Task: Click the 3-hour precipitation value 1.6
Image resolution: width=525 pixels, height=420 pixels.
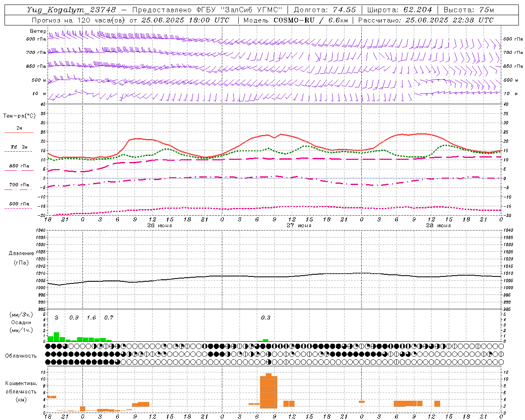Action: tap(91, 318)
